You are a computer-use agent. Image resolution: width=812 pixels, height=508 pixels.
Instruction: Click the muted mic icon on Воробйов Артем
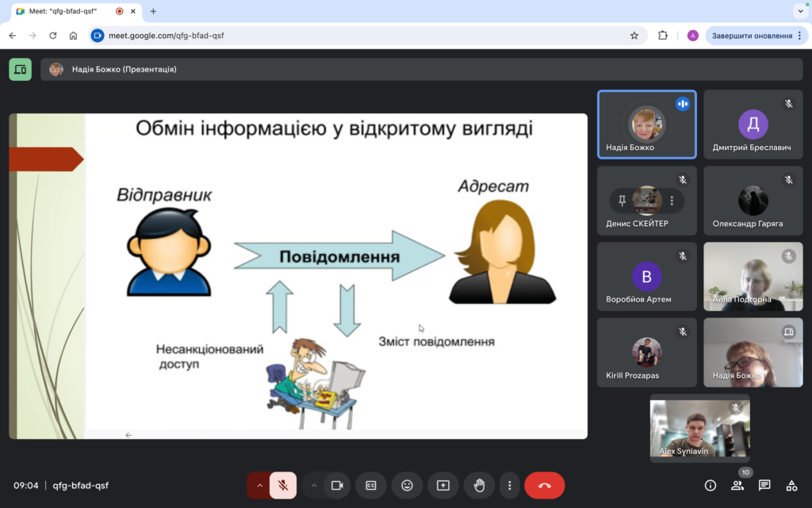pos(683,256)
